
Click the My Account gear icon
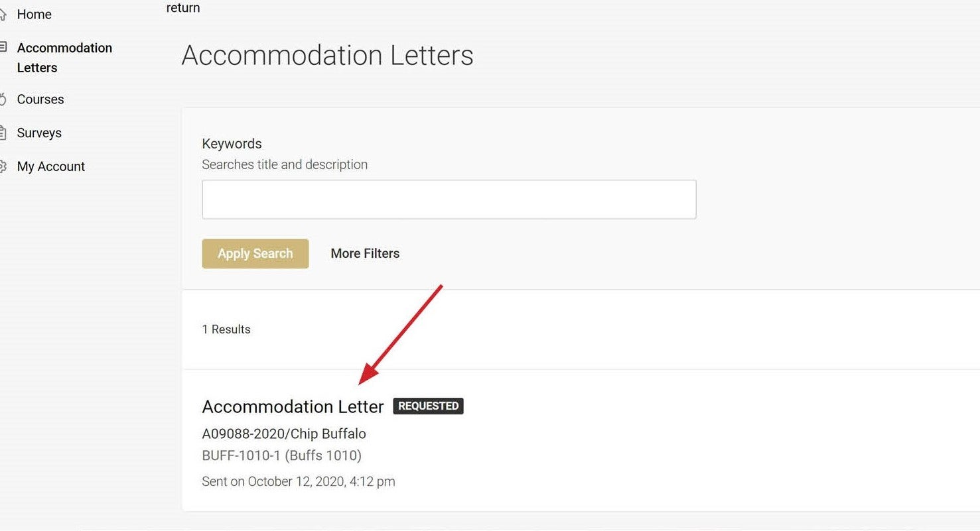[x=3, y=166]
